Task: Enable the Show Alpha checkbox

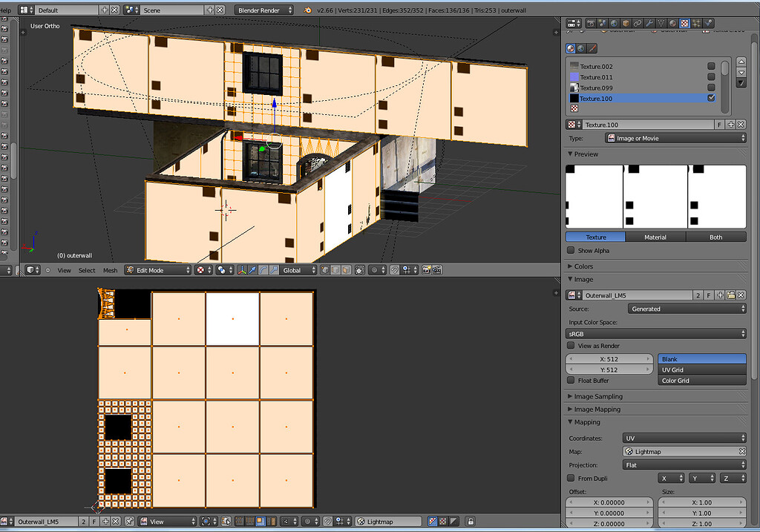Action: point(571,250)
